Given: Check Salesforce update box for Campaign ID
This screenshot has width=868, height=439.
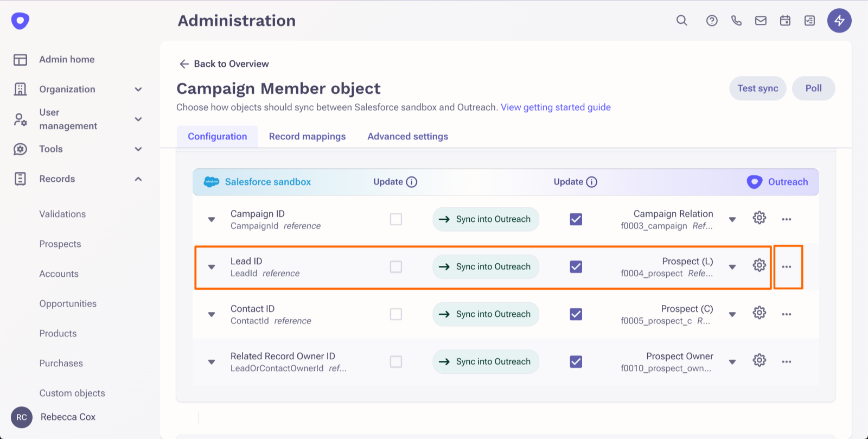Looking at the screenshot, I should point(396,219).
